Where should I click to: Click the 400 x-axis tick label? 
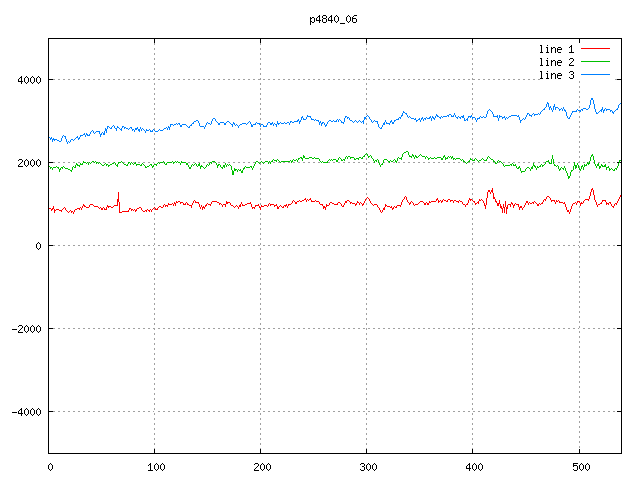pyautogui.click(x=474, y=467)
